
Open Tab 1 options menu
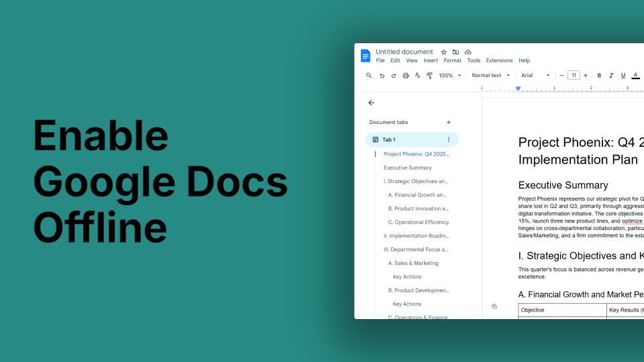pyautogui.click(x=449, y=139)
